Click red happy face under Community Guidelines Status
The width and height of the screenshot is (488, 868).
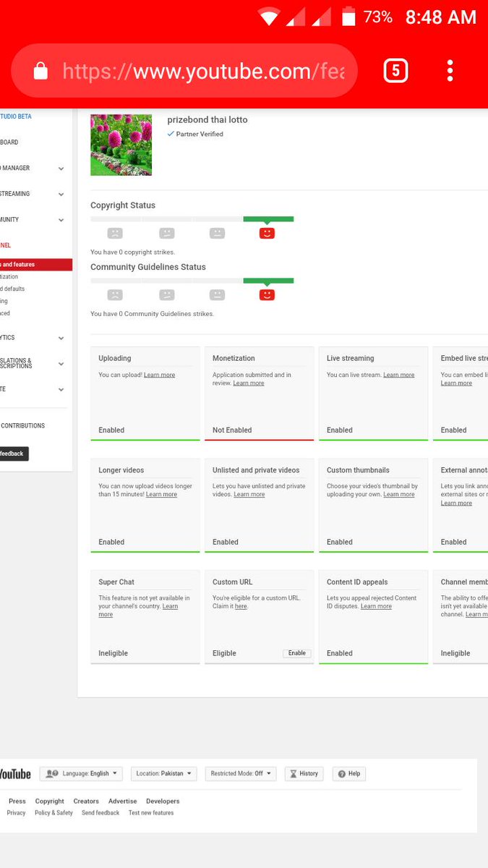[267, 294]
